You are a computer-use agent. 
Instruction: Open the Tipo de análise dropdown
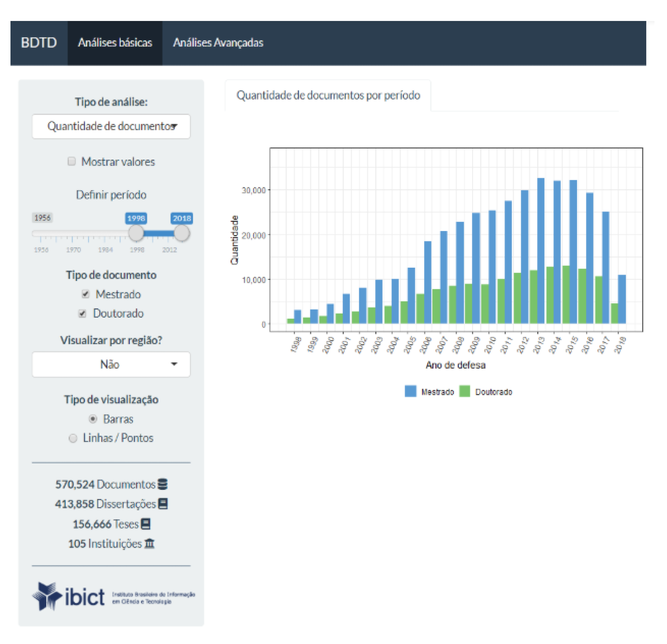point(111,126)
